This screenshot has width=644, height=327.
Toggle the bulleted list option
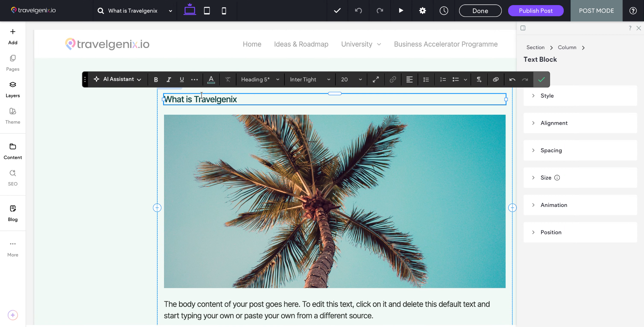(x=455, y=79)
